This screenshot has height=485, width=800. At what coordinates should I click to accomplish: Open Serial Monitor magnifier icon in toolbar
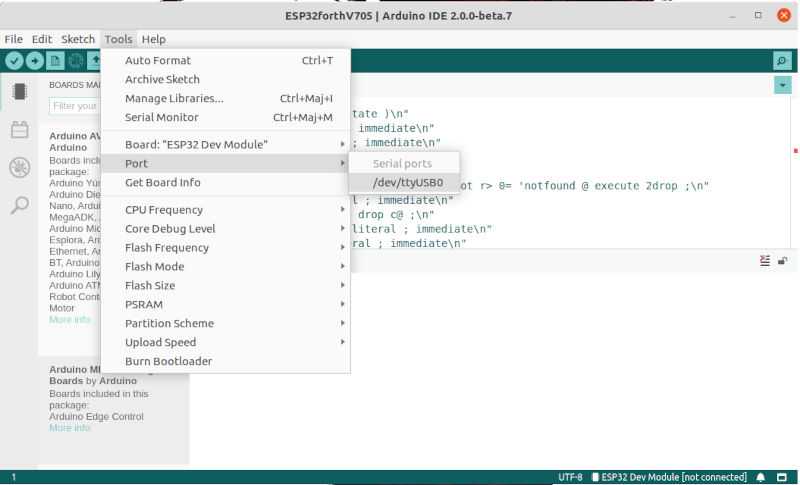[x=781, y=61]
